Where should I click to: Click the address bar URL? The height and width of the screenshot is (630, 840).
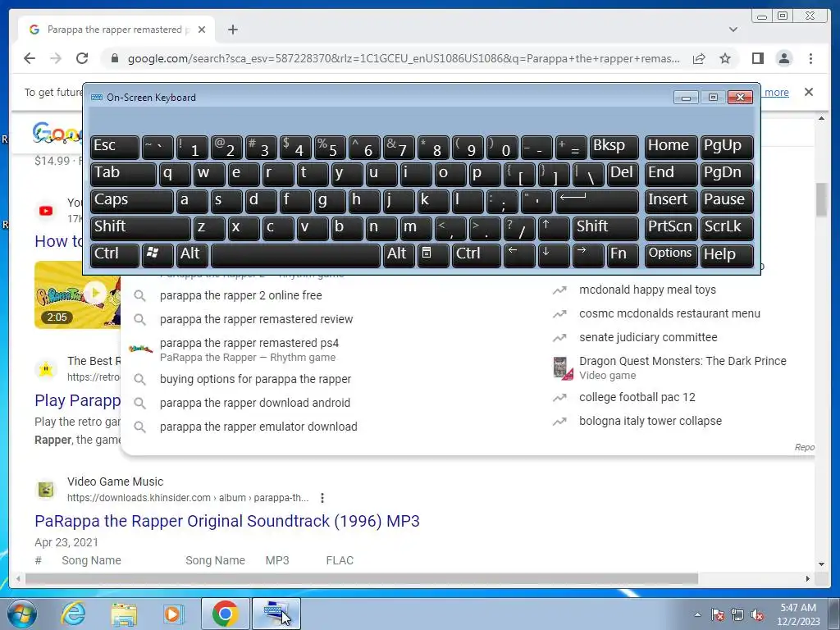[x=404, y=58]
